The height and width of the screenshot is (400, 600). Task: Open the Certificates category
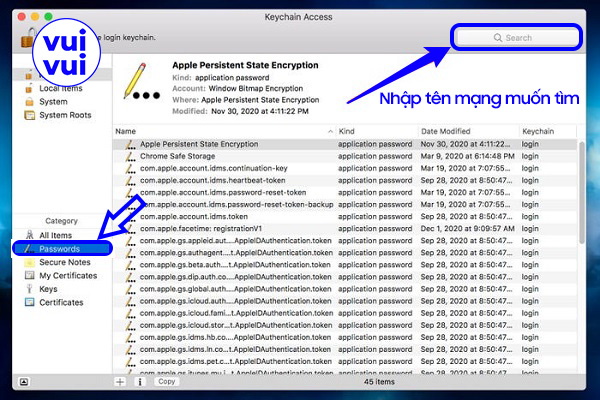61,302
